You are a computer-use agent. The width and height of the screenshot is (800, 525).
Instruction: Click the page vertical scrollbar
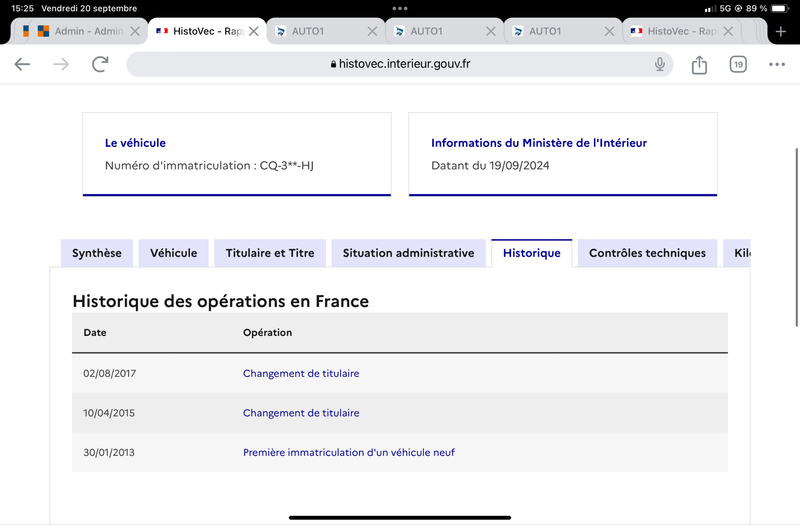click(796, 237)
